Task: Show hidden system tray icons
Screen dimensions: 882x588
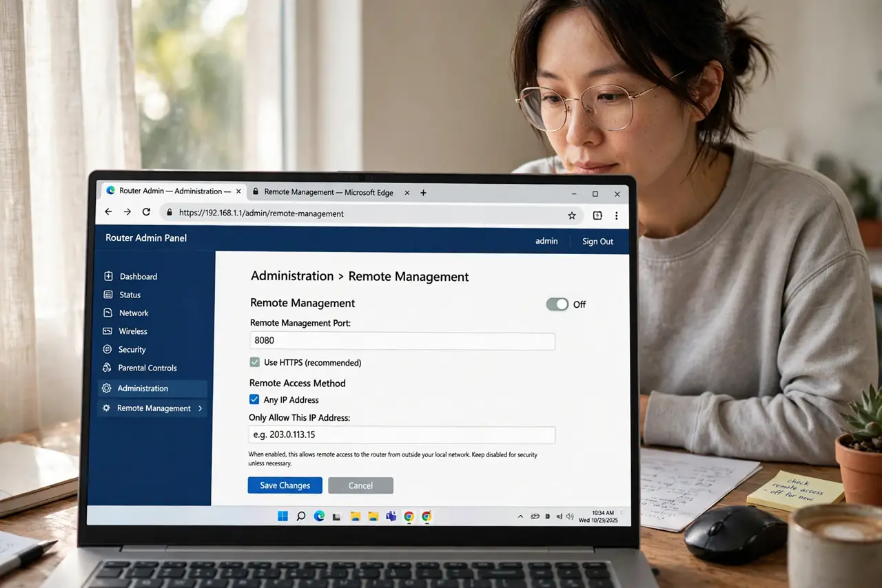Action: tap(520, 516)
